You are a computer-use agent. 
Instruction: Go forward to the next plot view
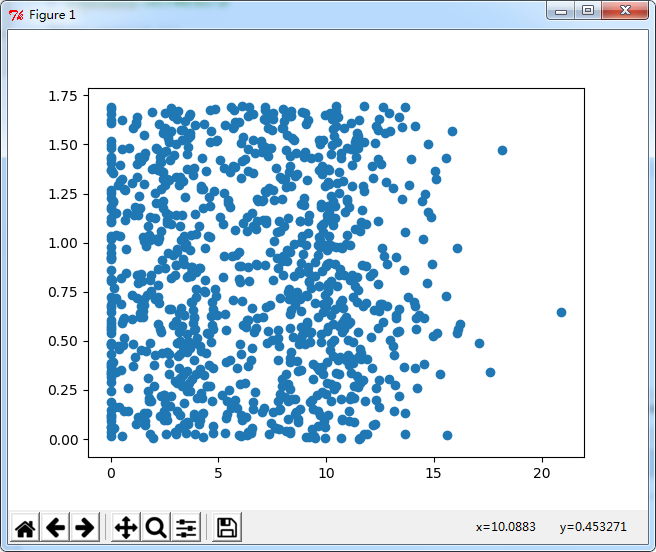(85, 527)
